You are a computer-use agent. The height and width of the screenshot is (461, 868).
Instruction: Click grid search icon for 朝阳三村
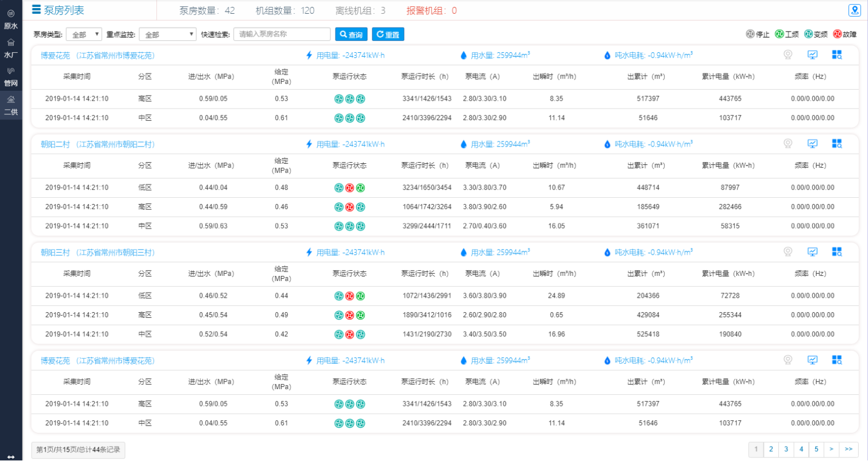(x=836, y=252)
